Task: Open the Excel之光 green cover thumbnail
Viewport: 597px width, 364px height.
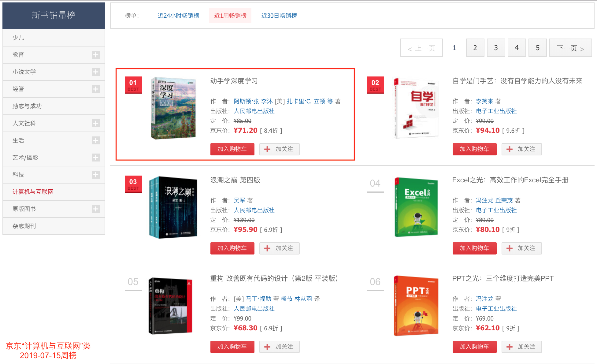Action: (416, 207)
